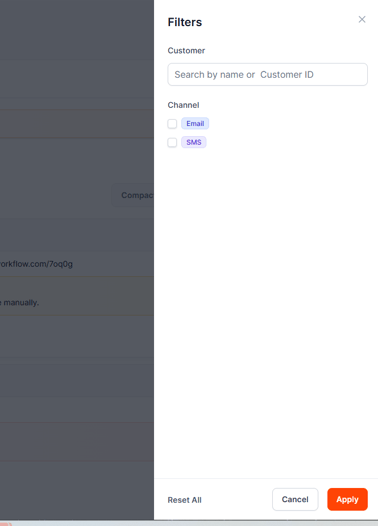Check the Email channel checkbox
The height and width of the screenshot is (526, 378).
(172, 124)
